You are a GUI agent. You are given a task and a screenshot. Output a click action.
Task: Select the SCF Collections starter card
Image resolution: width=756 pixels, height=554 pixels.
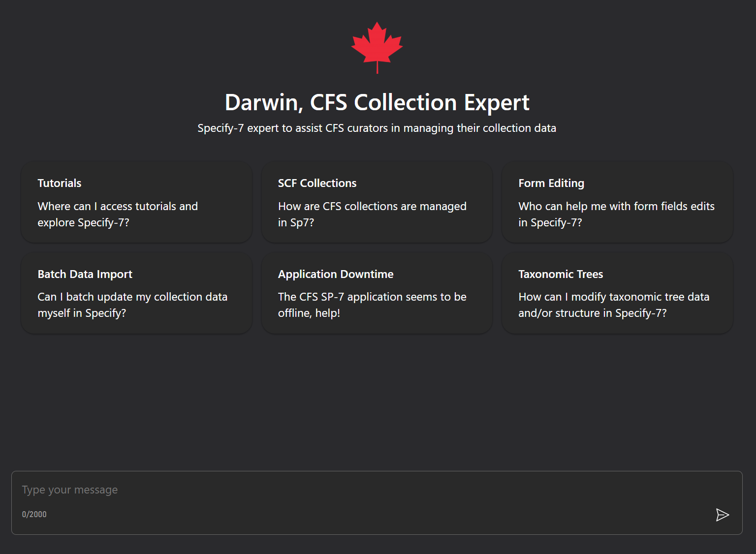(377, 202)
